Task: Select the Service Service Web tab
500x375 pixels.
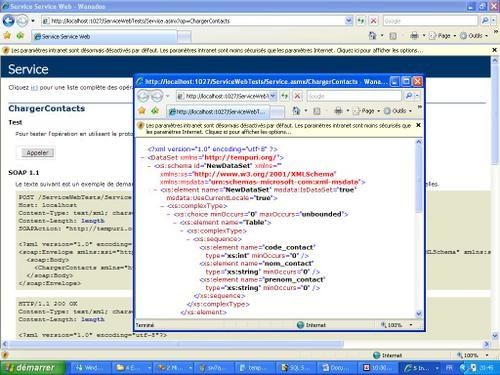Action: (x=104, y=37)
